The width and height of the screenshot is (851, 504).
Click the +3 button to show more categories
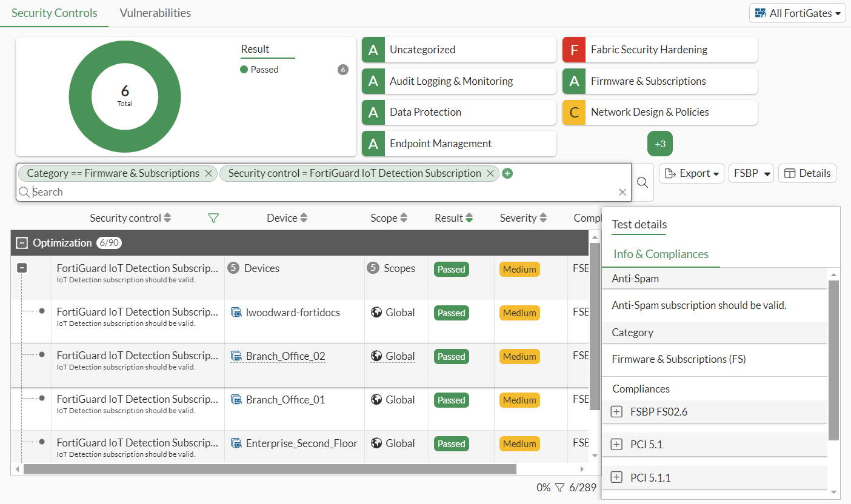point(659,144)
